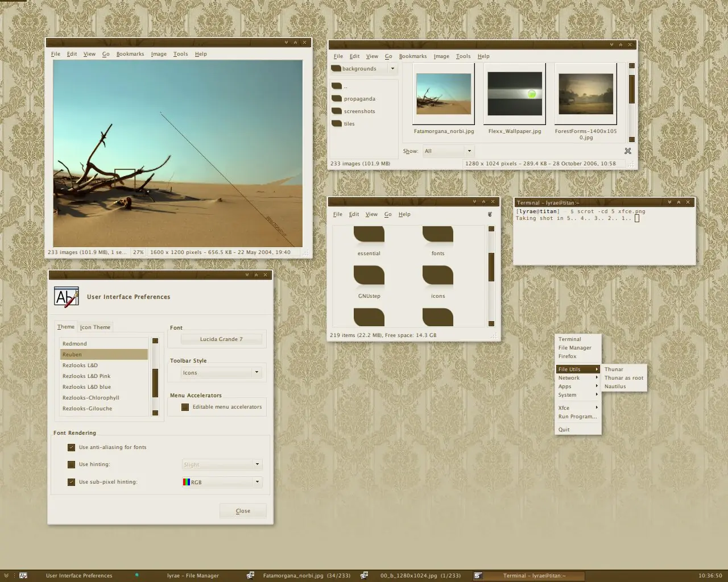The image size is (728, 582).
Task: Select the Flexx_Wallpaper.jpg thumbnail
Action: 515,94
